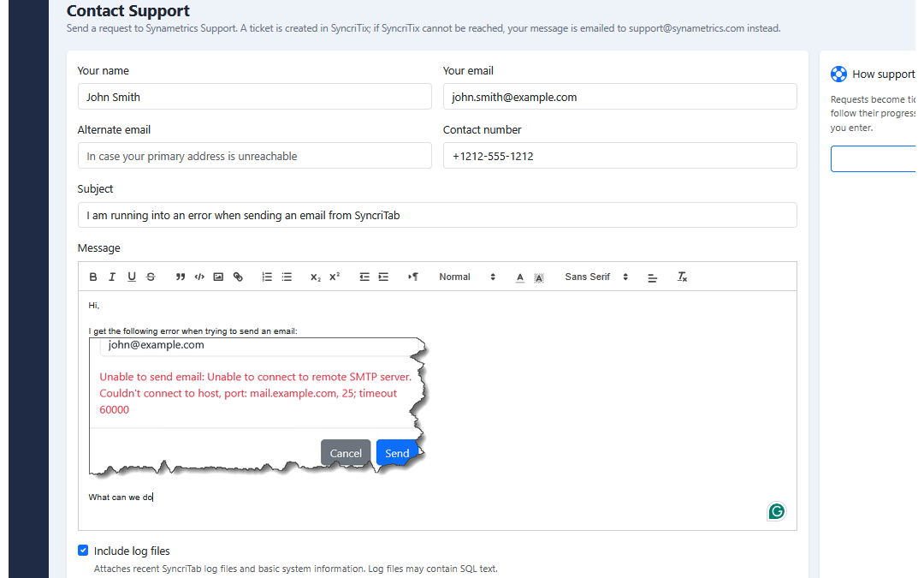Toggle bold formatting in message toolbar
The width and height of the screenshot is (924, 578).
(93, 277)
